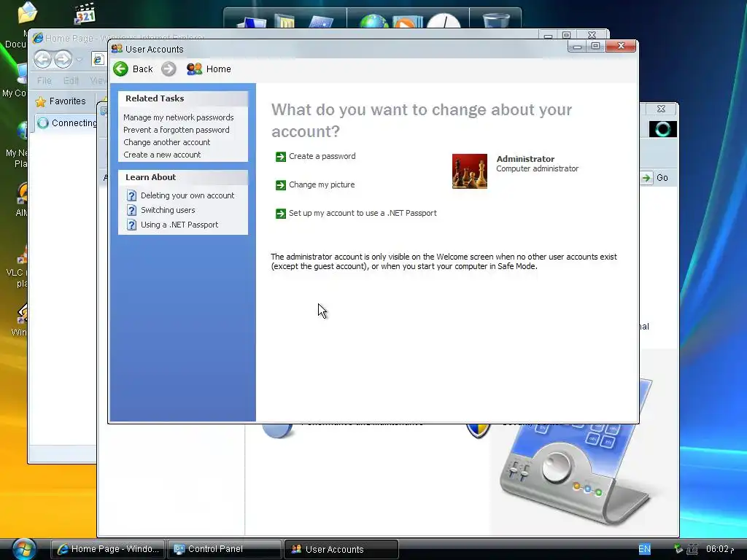Click Internet Explorer forward button
747x560 pixels.
tap(63, 59)
